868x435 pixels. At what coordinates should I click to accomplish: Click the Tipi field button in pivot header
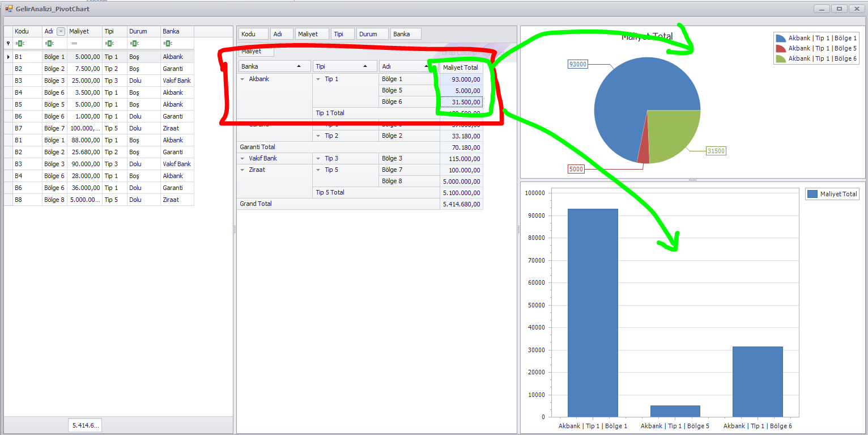(x=342, y=33)
